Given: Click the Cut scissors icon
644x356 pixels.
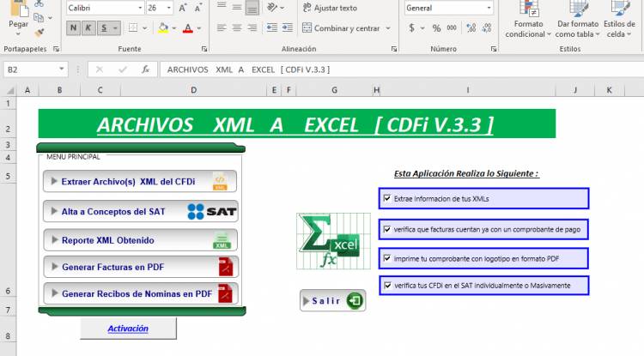Looking at the screenshot, I should (39, 3).
